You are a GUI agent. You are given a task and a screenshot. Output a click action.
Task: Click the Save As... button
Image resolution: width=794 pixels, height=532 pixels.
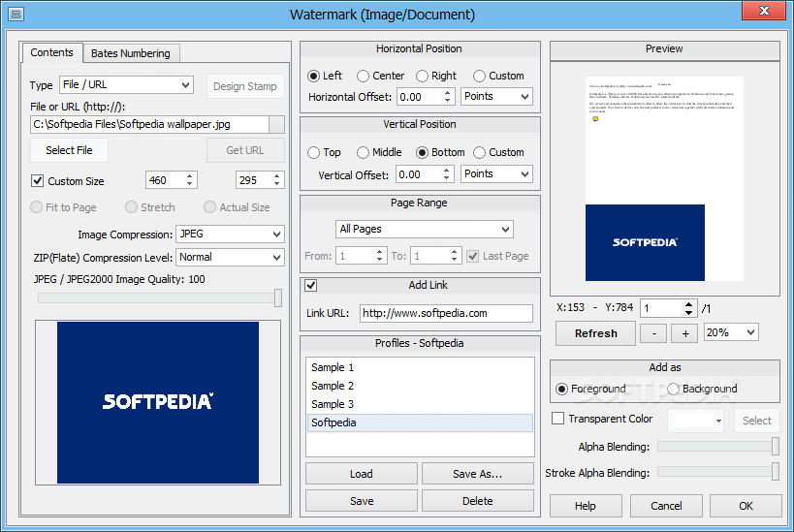coord(478,474)
